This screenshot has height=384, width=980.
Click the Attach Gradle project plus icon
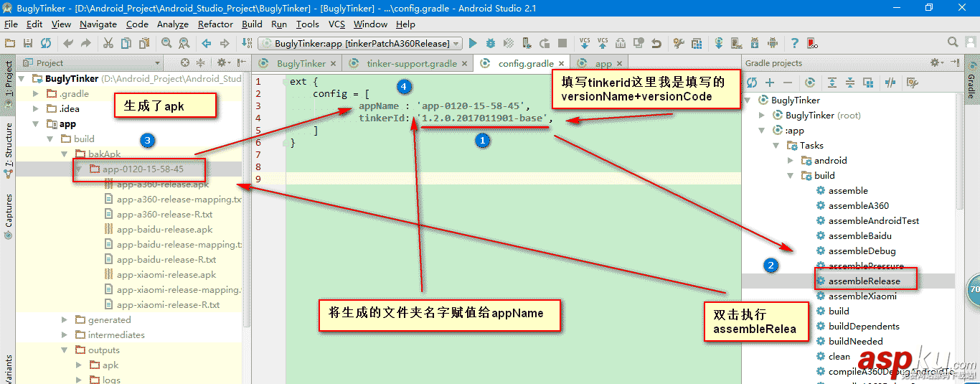pyautogui.click(x=770, y=83)
